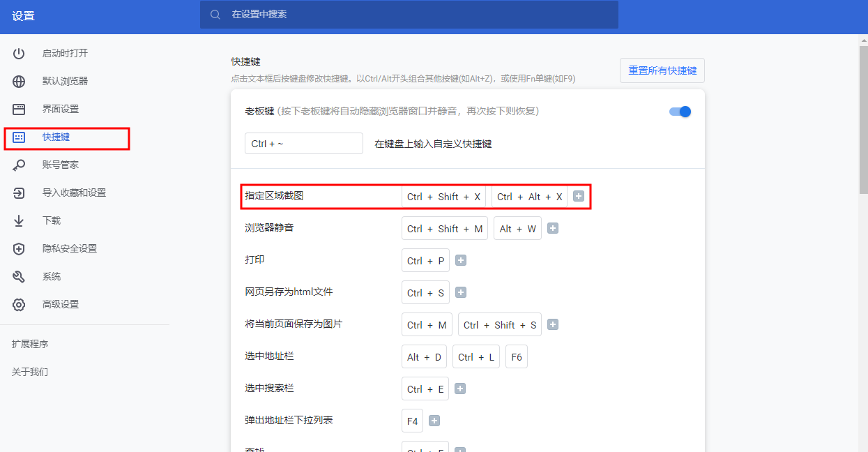Image resolution: width=868 pixels, height=452 pixels.
Task: Click the 高级设置 gear icon
Action: [x=17, y=303]
